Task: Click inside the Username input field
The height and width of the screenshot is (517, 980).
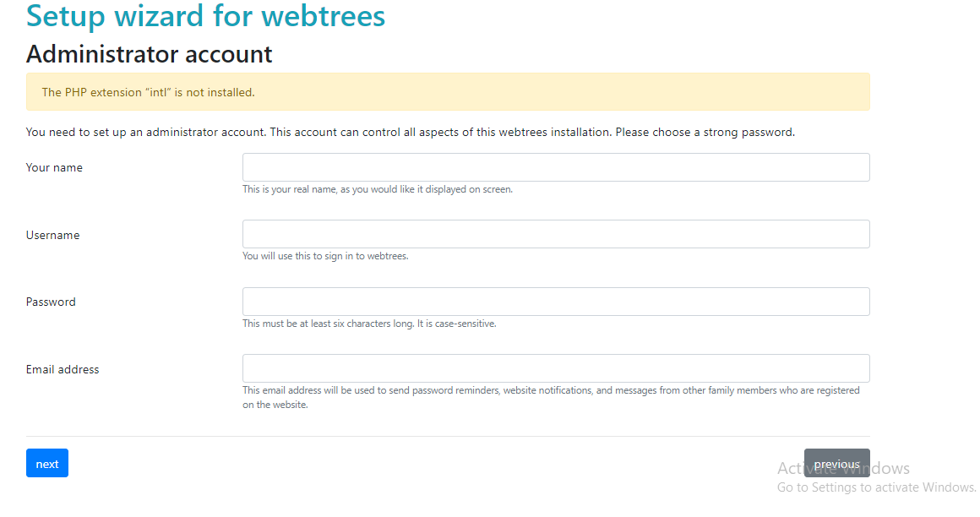Action: tap(555, 234)
